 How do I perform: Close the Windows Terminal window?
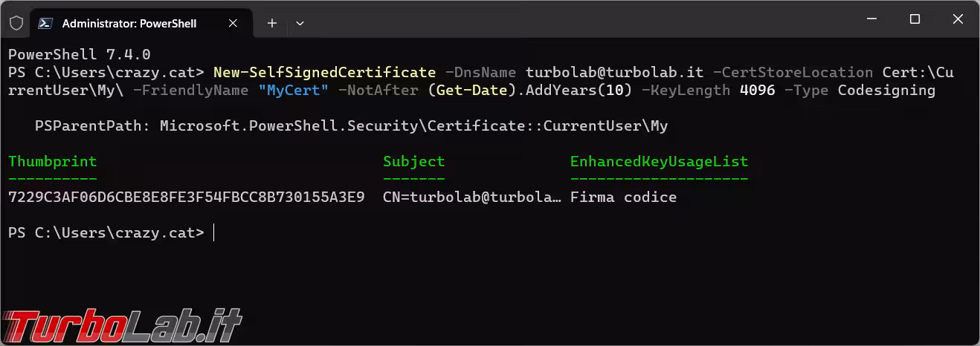pyautogui.click(x=956, y=19)
